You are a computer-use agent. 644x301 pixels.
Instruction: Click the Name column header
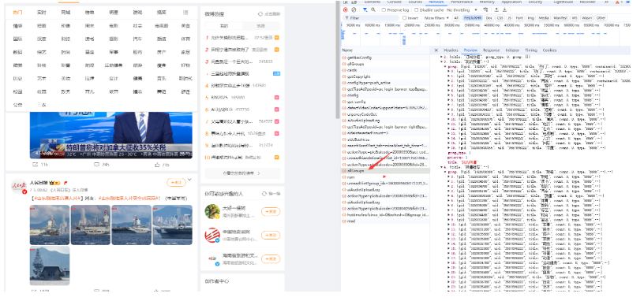click(347, 50)
